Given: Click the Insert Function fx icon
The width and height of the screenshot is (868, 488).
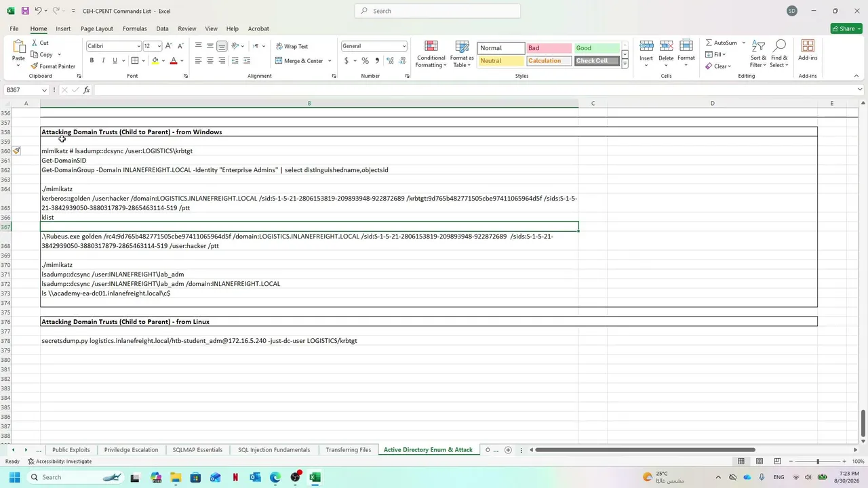Looking at the screenshot, I should pyautogui.click(x=86, y=90).
